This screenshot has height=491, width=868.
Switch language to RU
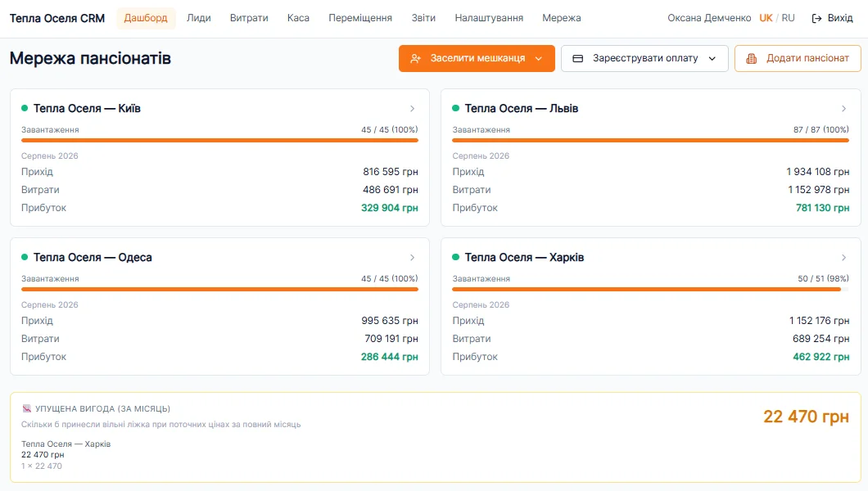789,18
